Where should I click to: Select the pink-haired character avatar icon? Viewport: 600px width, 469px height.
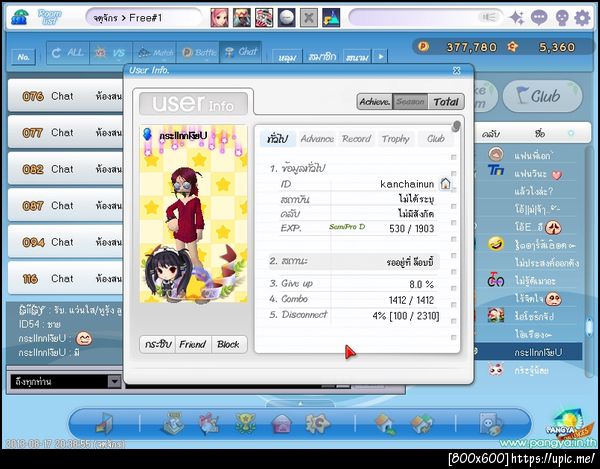coord(219,18)
